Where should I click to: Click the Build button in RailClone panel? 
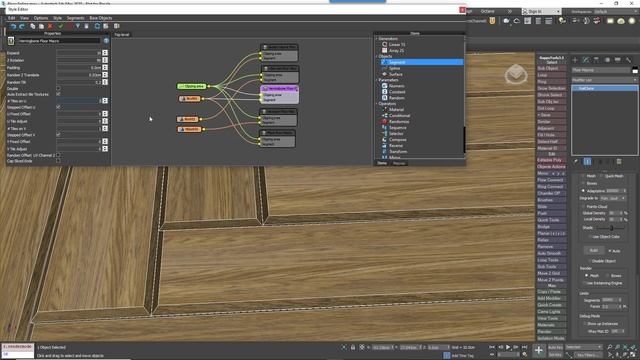point(594,250)
